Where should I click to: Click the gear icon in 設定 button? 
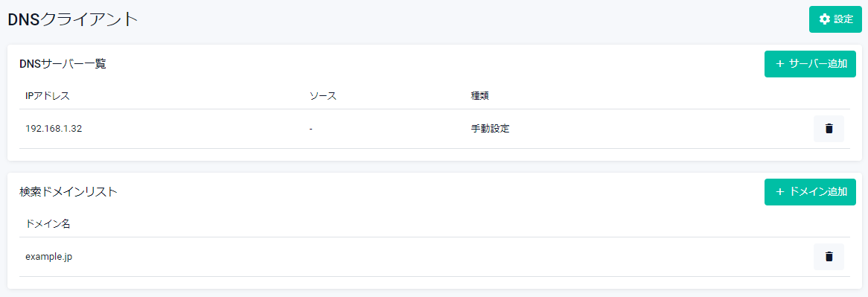coord(824,19)
